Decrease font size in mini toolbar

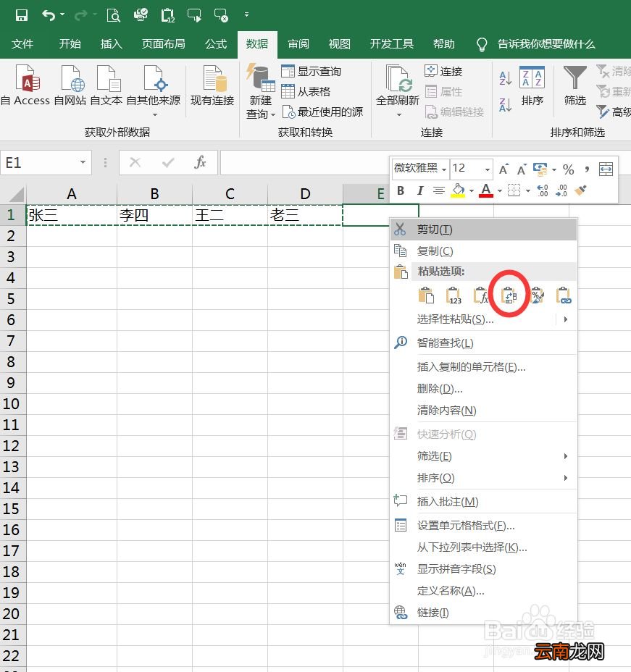click(522, 169)
